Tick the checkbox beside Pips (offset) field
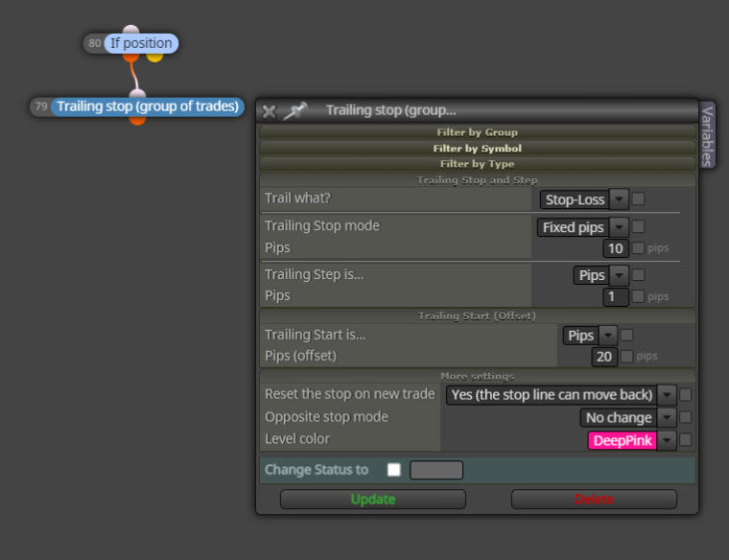729x560 pixels. (x=626, y=357)
